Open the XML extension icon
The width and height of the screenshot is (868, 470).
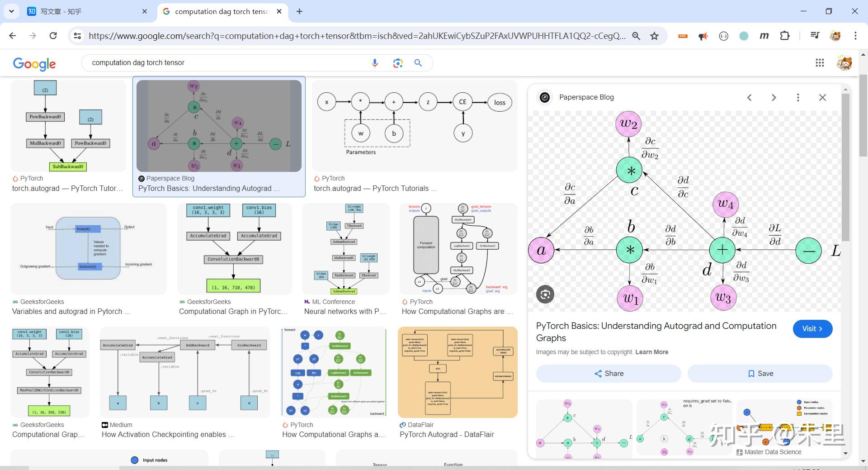click(x=683, y=36)
